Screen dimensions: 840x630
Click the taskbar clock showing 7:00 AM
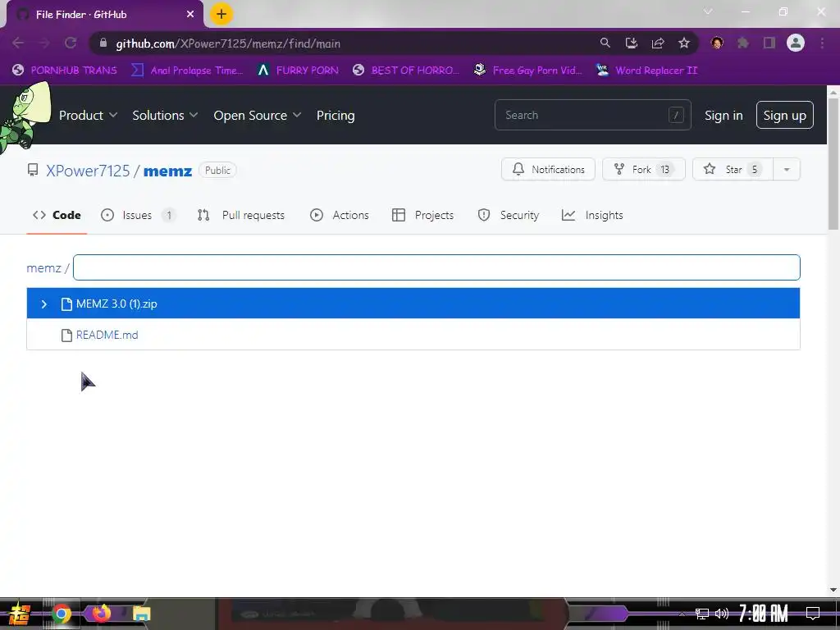763,614
